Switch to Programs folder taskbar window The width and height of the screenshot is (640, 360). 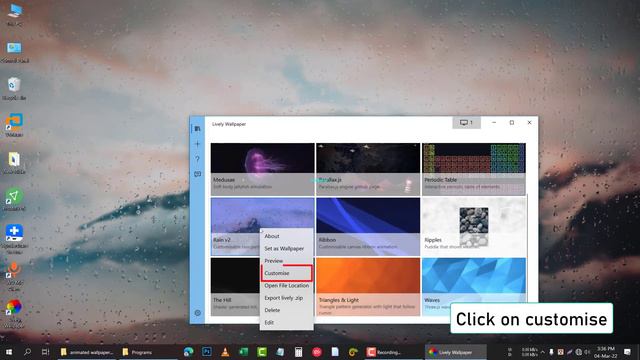pyautogui.click(x=148, y=352)
